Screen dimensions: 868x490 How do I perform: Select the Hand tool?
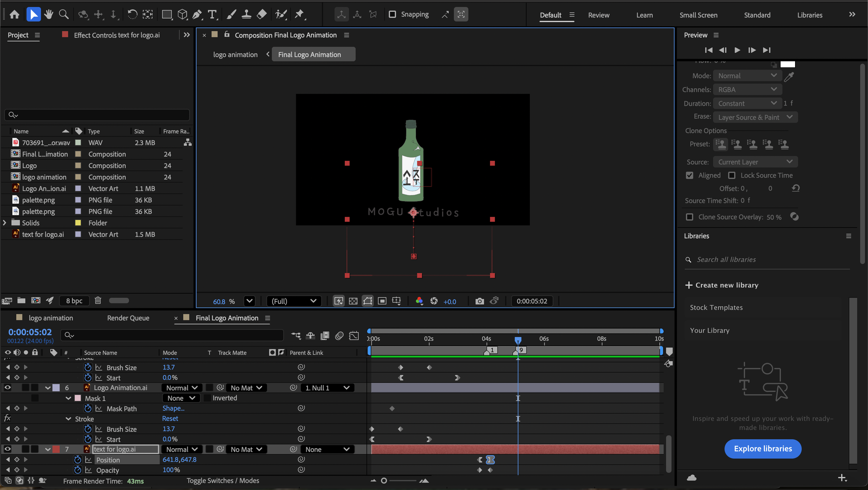(49, 14)
